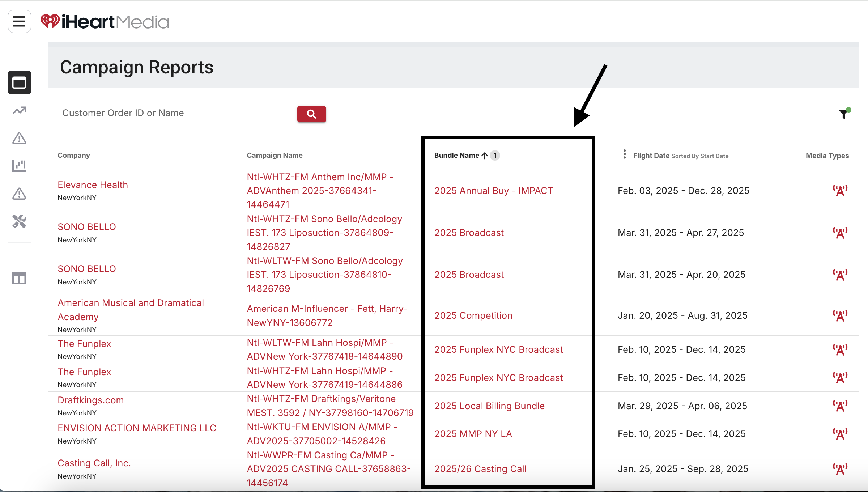
Task: Click the iHeartMedia logo
Action: (x=105, y=22)
